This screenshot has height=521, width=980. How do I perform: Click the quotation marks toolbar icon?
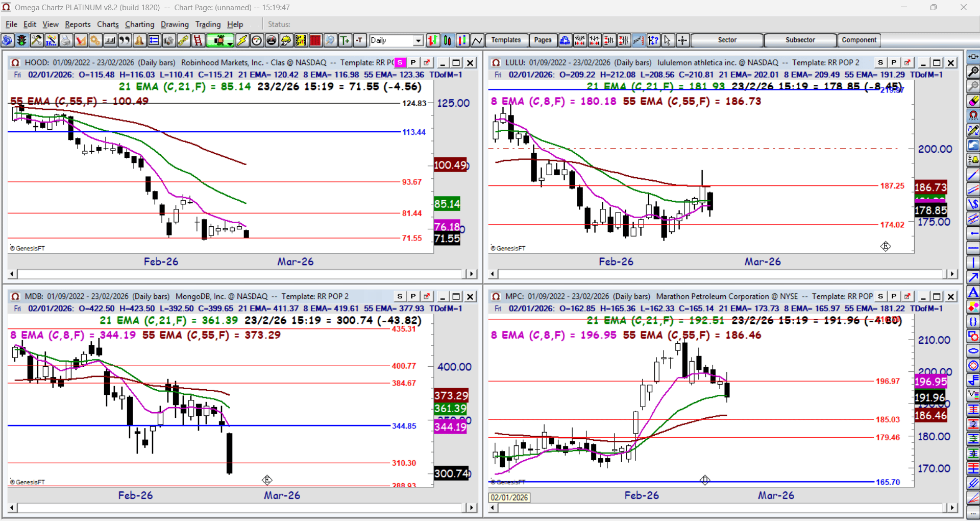(125, 40)
